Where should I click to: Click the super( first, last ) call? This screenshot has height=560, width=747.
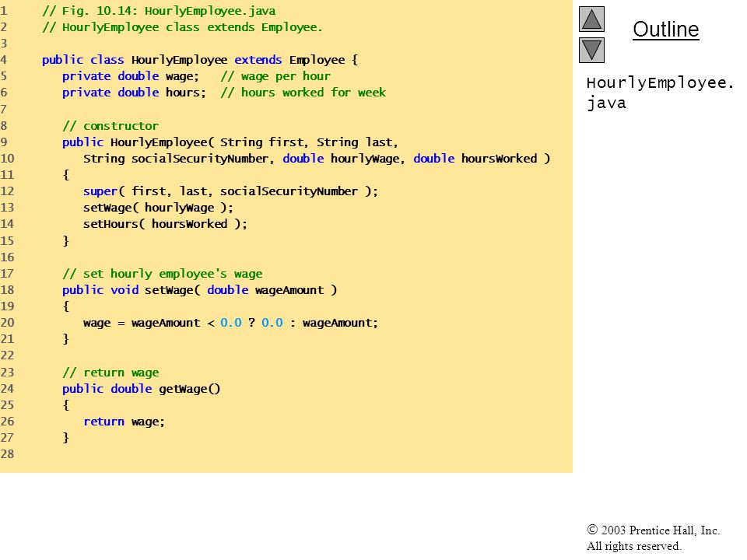230,191
